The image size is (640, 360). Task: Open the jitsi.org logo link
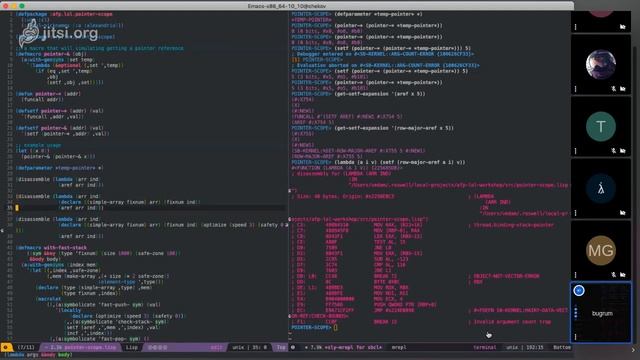58,33
